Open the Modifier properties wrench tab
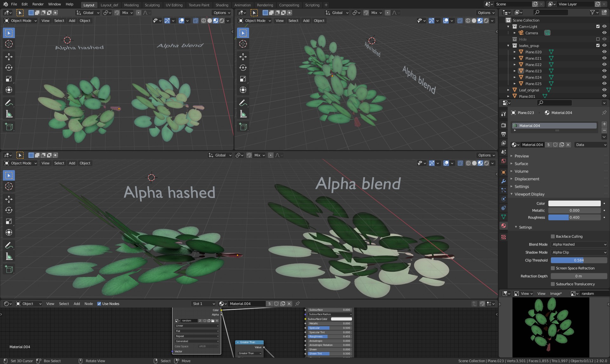The height and width of the screenshot is (364, 610). pyautogui.click(x=504, y=181)
